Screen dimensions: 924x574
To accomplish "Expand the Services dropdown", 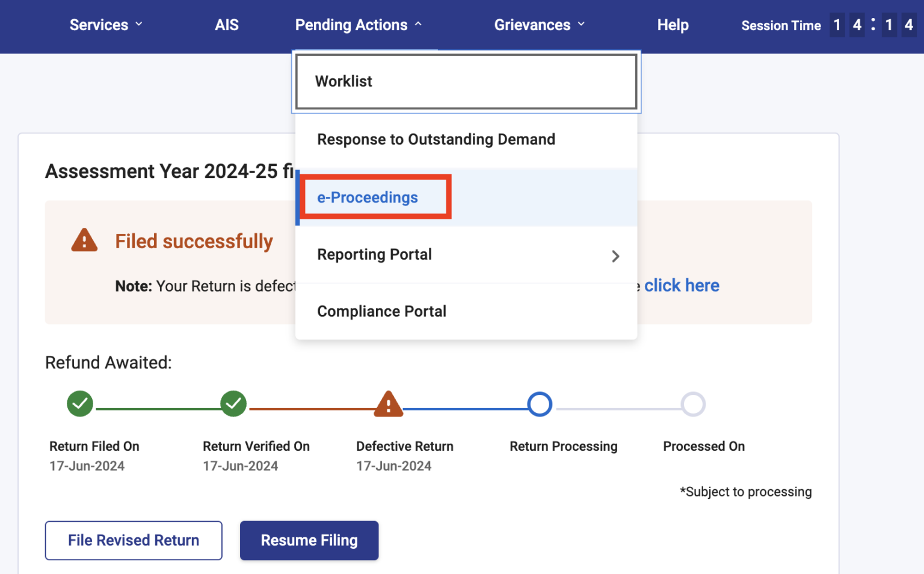I will (106, 25).
